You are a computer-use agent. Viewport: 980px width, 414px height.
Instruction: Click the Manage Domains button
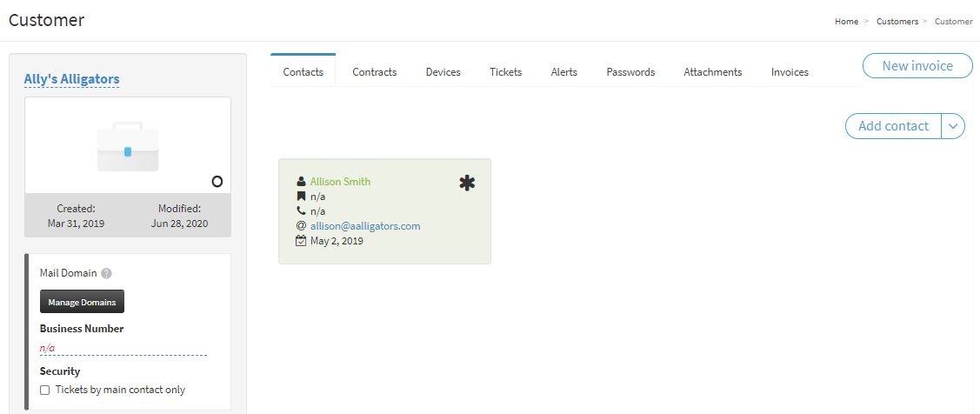[x=82, y=302]
